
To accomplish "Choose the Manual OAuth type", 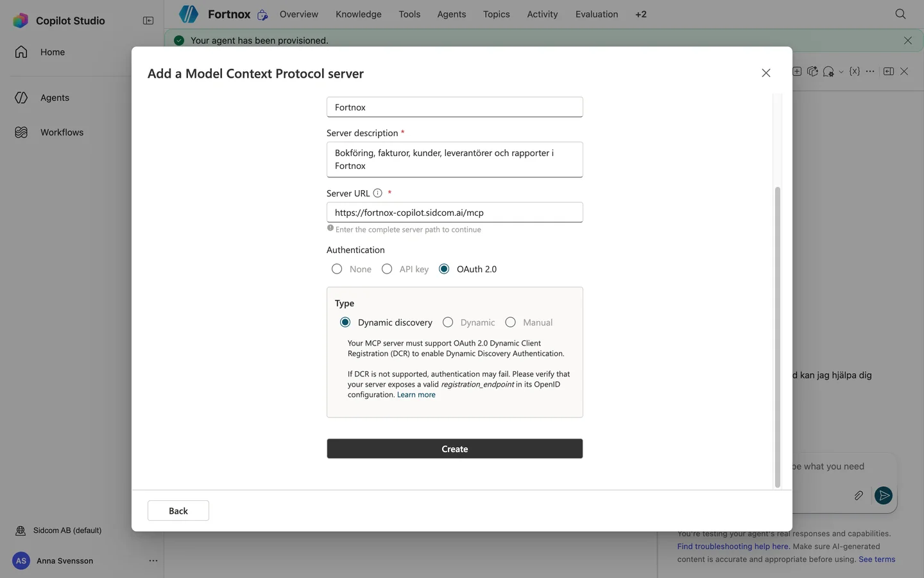I will coord(511,322).
